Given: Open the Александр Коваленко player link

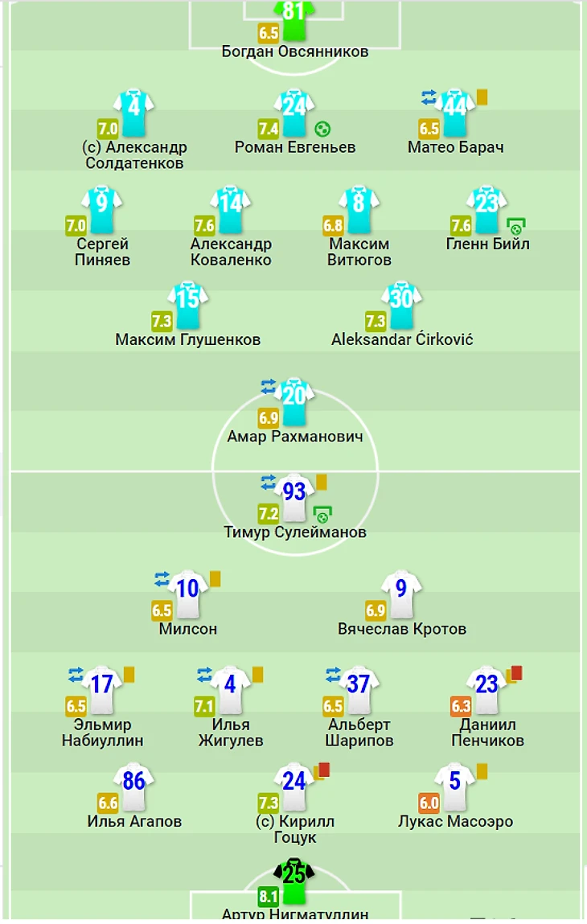Looking at the screenshot, I should 231,252.
